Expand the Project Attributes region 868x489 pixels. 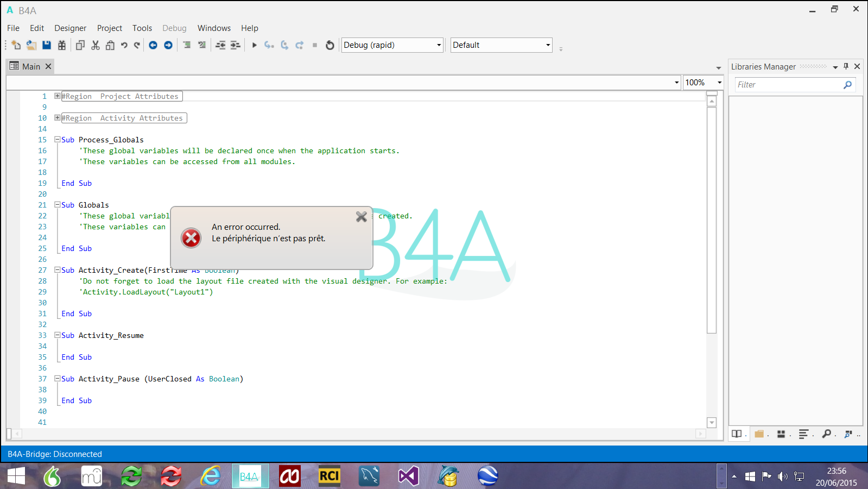click(58, 96)
